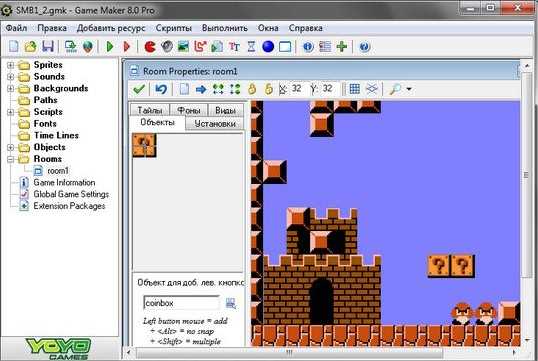This screenshot has width=538, height=361.
Task: Create a sound with speaker icon
Action: tap(167, 46)
